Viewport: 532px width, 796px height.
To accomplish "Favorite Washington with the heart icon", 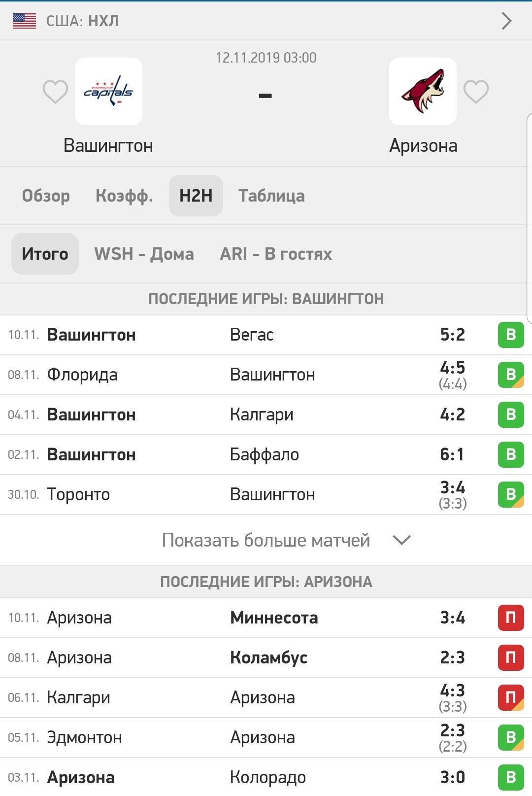I will (55, 92).
